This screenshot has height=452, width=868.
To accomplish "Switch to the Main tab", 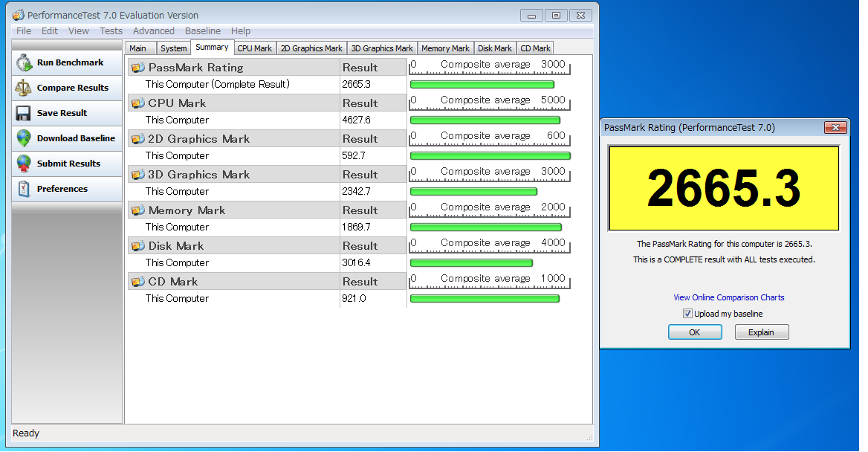I will [141, 48].
